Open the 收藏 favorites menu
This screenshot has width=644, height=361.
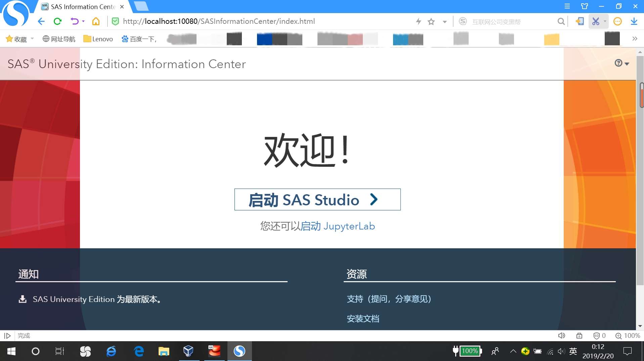tap(20, 39)
